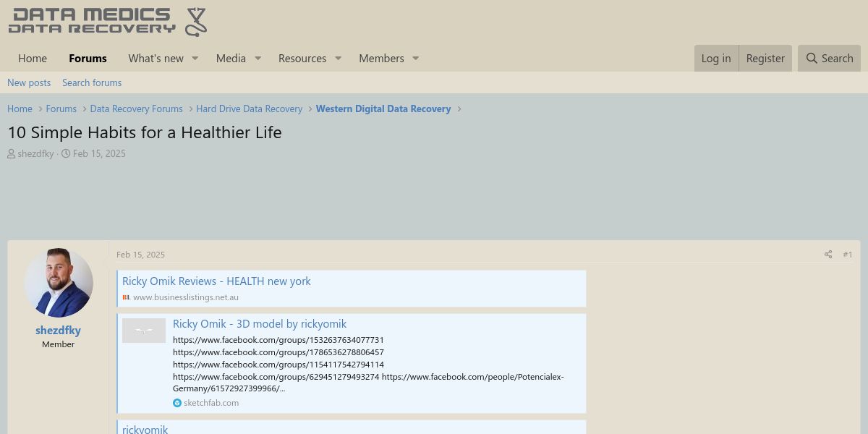This screenshot has height=434, width=868.
Task: Expand the Media dropdown arrow
Action: 258,59
